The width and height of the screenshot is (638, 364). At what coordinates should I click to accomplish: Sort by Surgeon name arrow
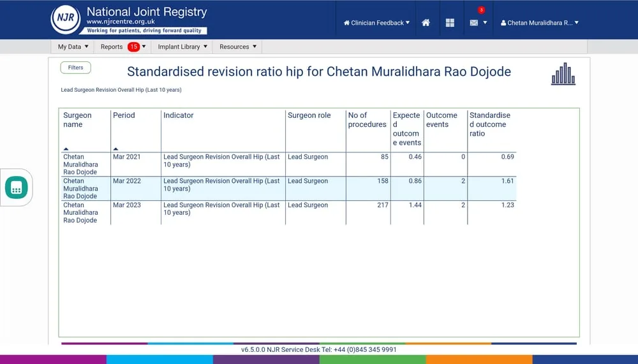click(66, 149)
